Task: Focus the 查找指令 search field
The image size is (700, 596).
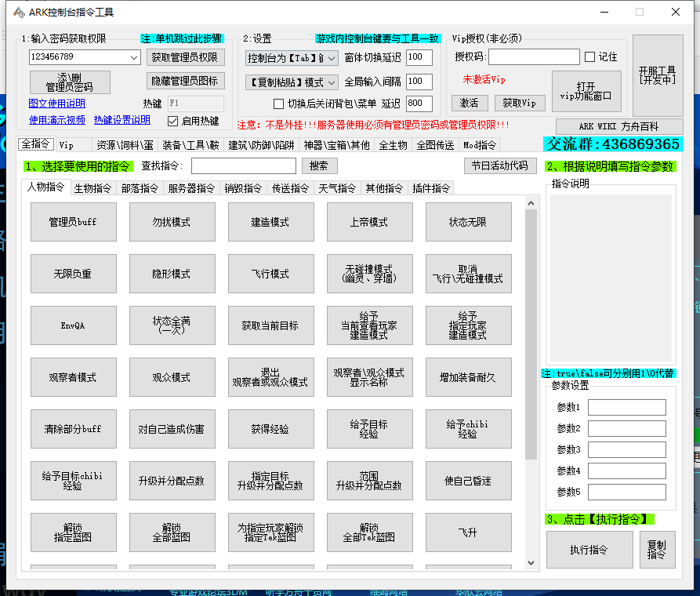Action: pos(244,165)
